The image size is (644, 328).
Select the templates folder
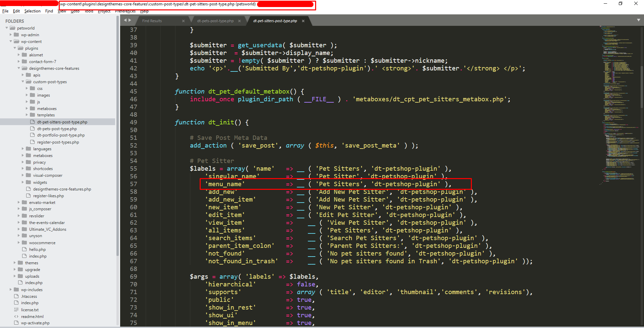pos(46,115)
